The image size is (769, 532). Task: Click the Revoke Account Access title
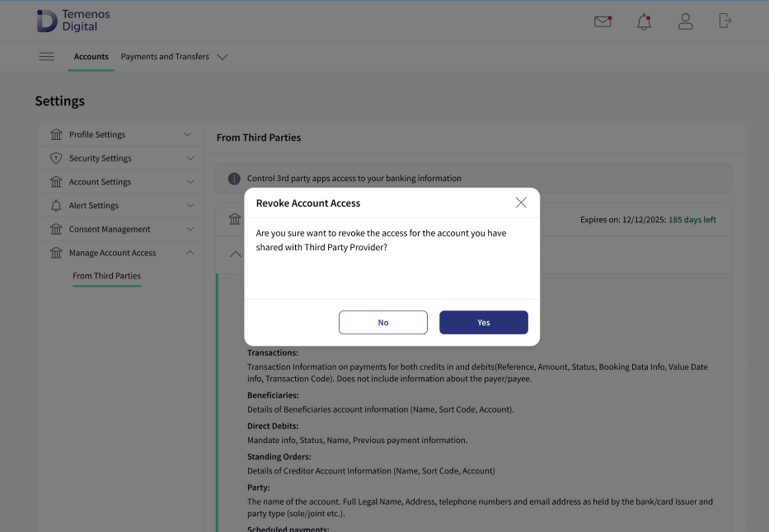point(308,203)
